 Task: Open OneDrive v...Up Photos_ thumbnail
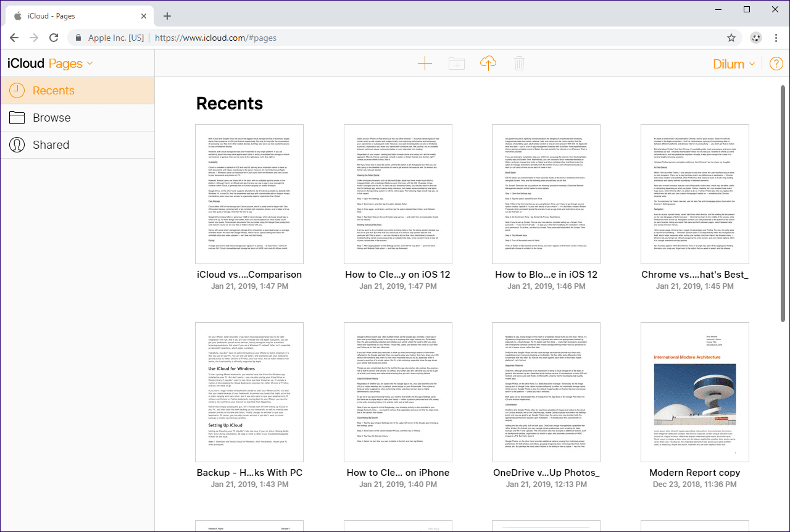[x=546, y=391]
